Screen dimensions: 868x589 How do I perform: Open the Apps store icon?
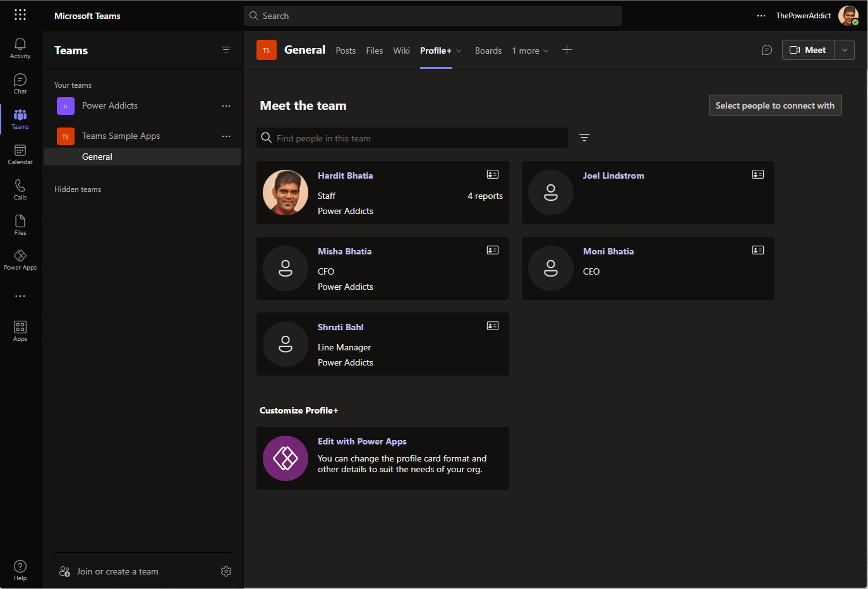(x=20, y=331)
